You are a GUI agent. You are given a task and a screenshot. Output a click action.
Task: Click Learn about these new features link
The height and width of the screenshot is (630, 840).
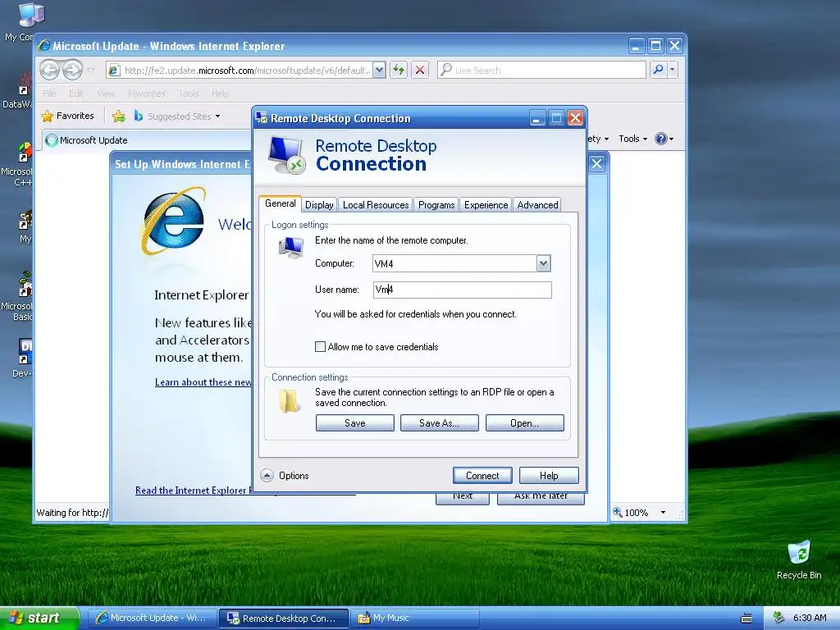point(203,382)
